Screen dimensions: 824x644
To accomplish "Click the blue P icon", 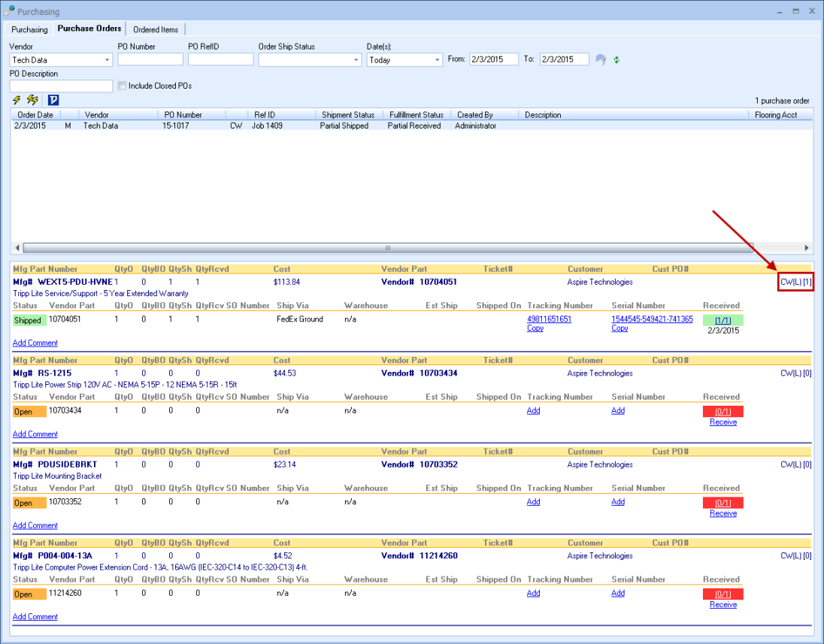I will click(53, 100).
